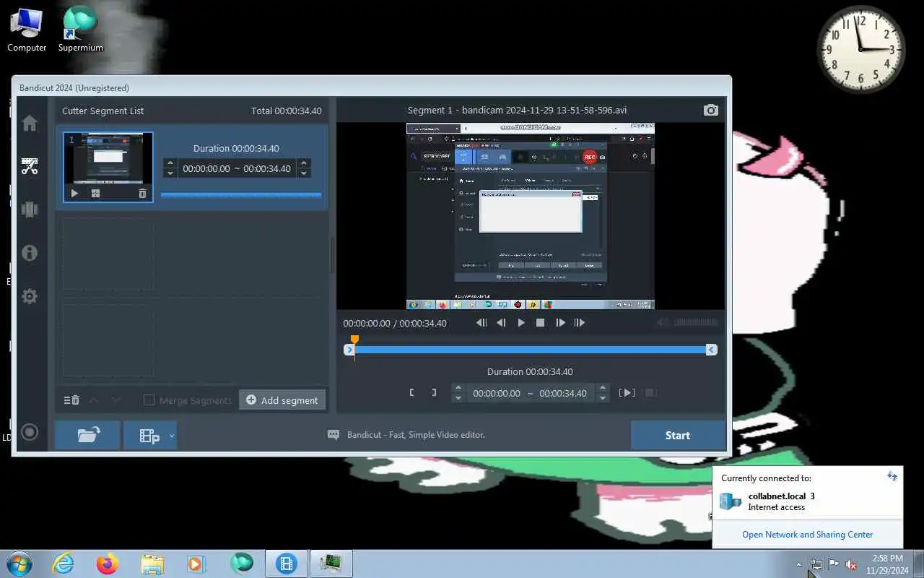Image resolution: width=924 pixels, height=578 pixels.
Task: Clear all segments with list-trash icon
Action: tap(71, 400)
